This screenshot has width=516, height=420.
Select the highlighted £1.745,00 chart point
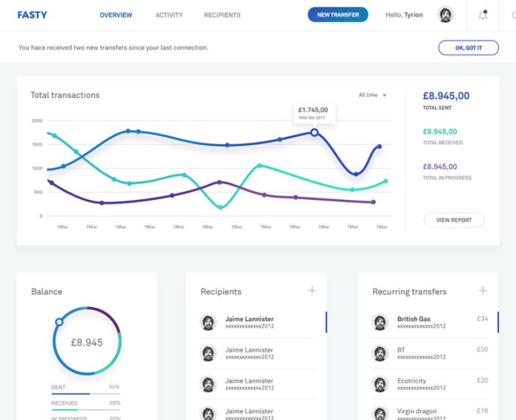click(x=314, y=132)
